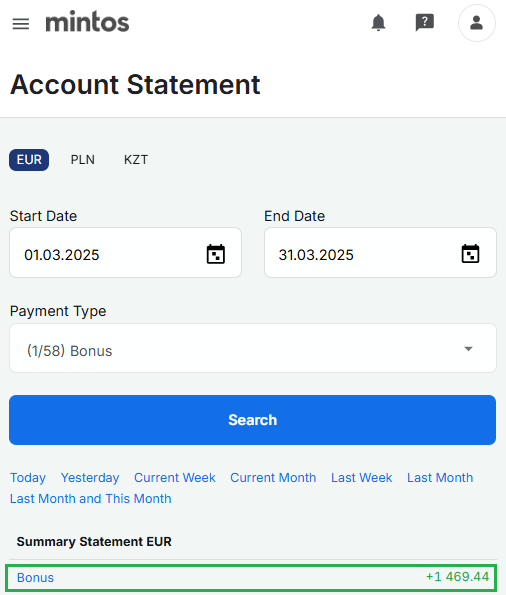Open the End Date calendar picker icon
The image size is (506, 595).
click(470, 253)
